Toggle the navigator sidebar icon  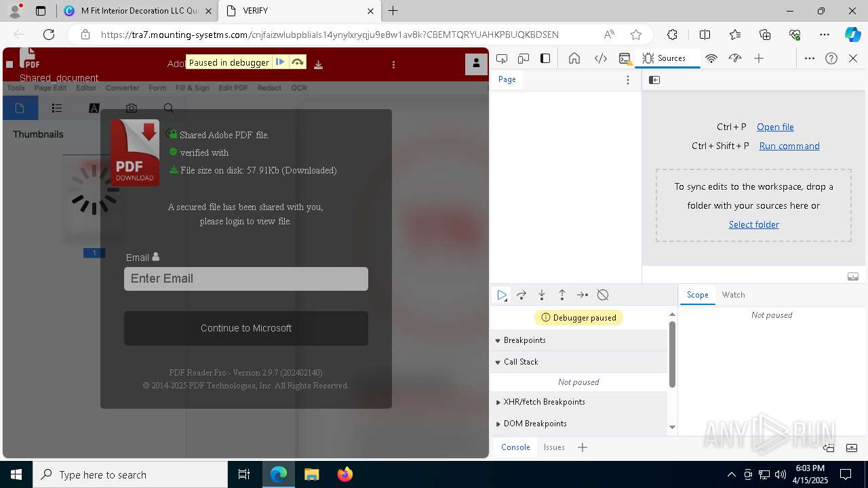pos(654,80)
